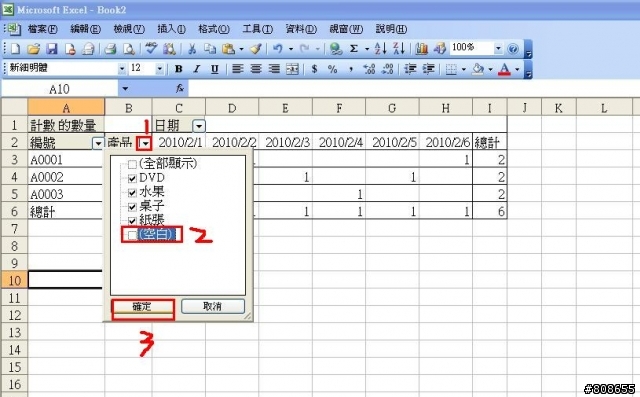Viewport: 640px width, 397px height.
Task: Uncheck the 桌子 checkbox
Action: click(x=132, y=207)
